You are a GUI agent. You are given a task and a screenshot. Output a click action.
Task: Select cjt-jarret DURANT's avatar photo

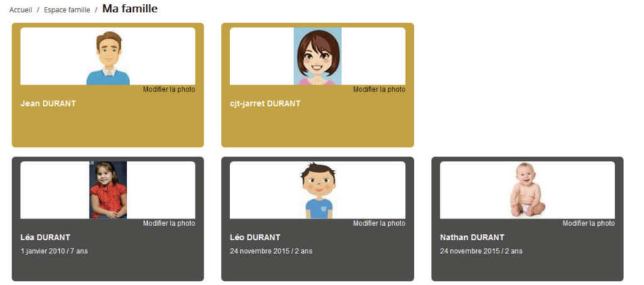[318, 56]
